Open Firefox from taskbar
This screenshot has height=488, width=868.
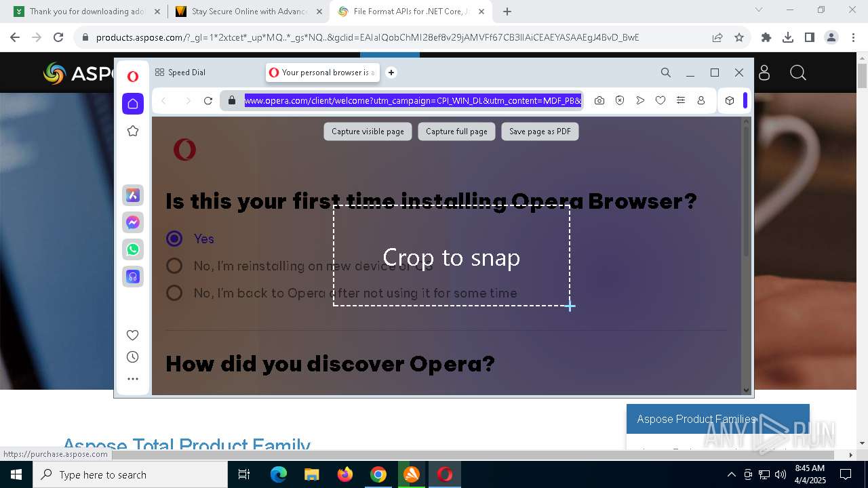click(345, 474)
